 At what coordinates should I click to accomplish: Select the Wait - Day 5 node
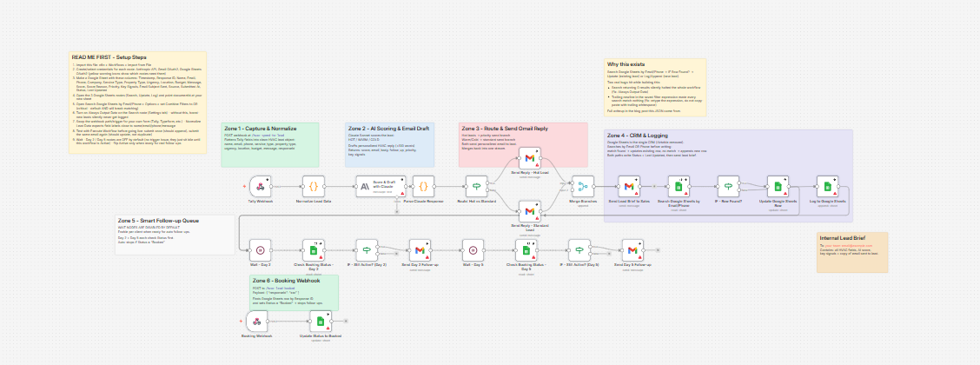pyautogui.click(x=473, y=250)
